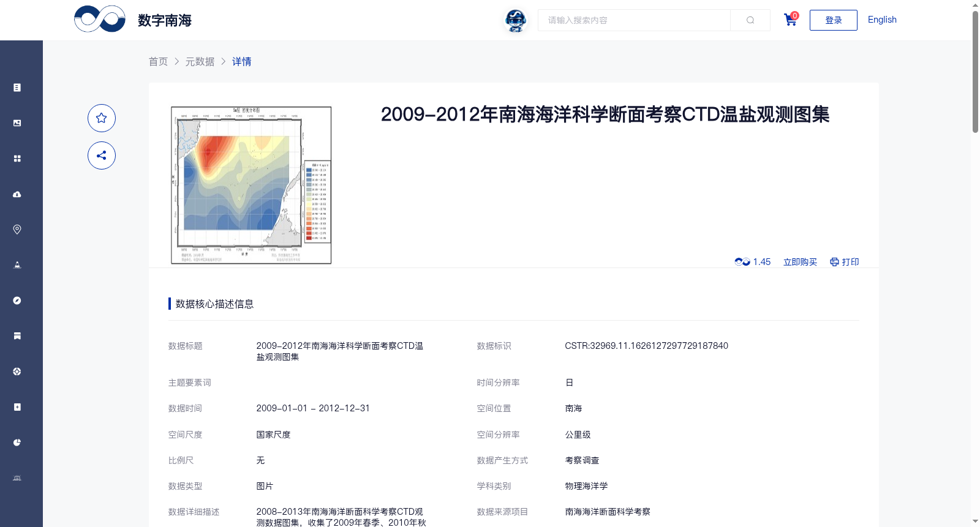
Task: Open the plus-document sidebar icon
Action: click(x=17, y=407)
